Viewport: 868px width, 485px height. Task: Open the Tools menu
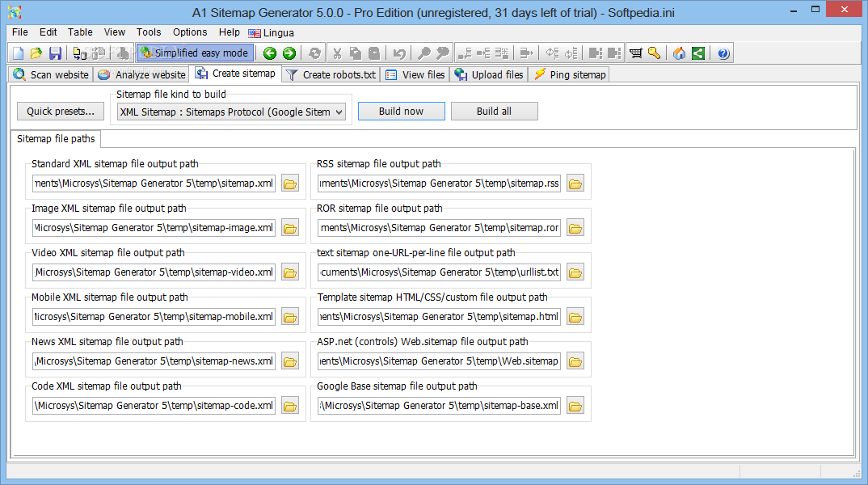[x=149, y=32]
